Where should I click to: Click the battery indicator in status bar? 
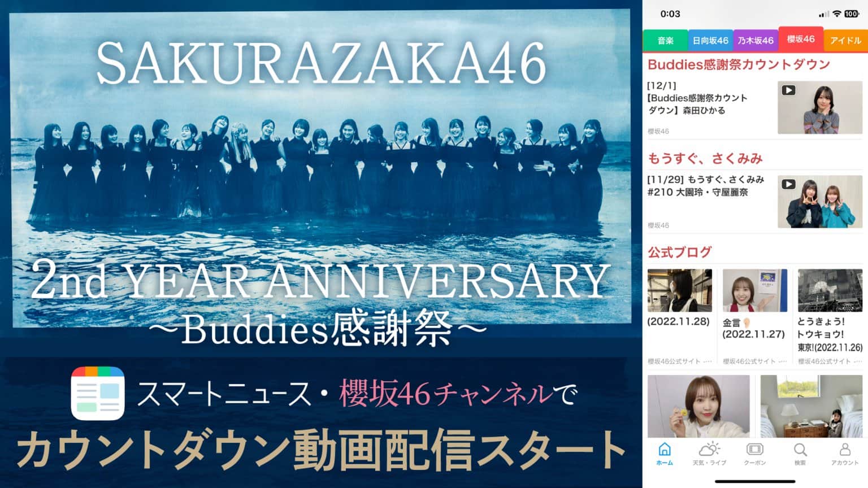point(852,14)
